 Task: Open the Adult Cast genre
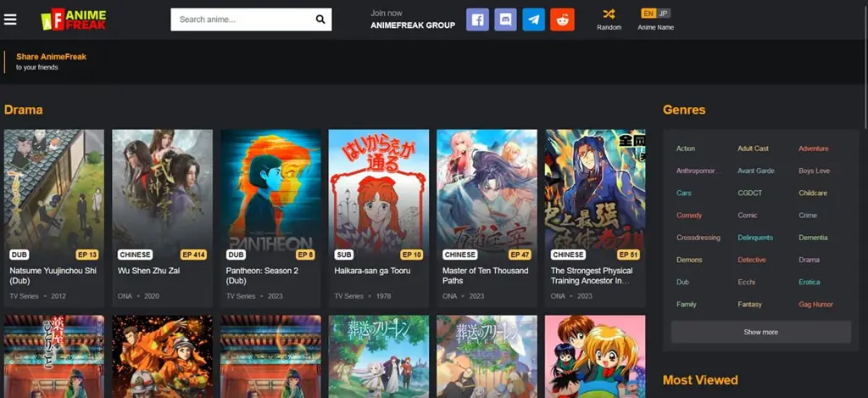[753, 149]
